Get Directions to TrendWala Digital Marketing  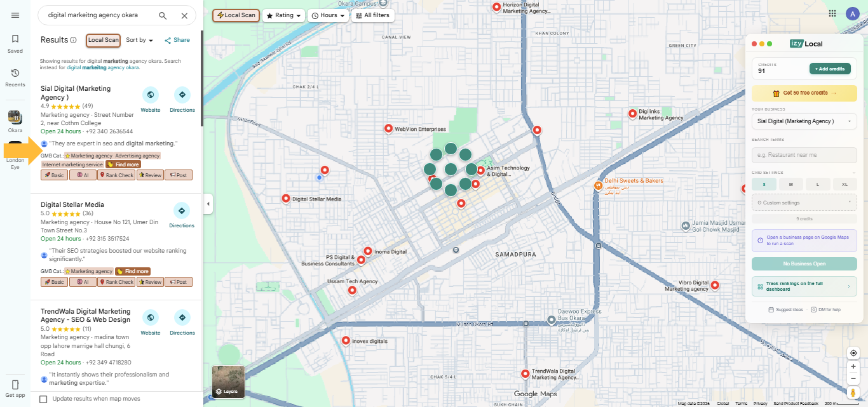coord(182,318)
